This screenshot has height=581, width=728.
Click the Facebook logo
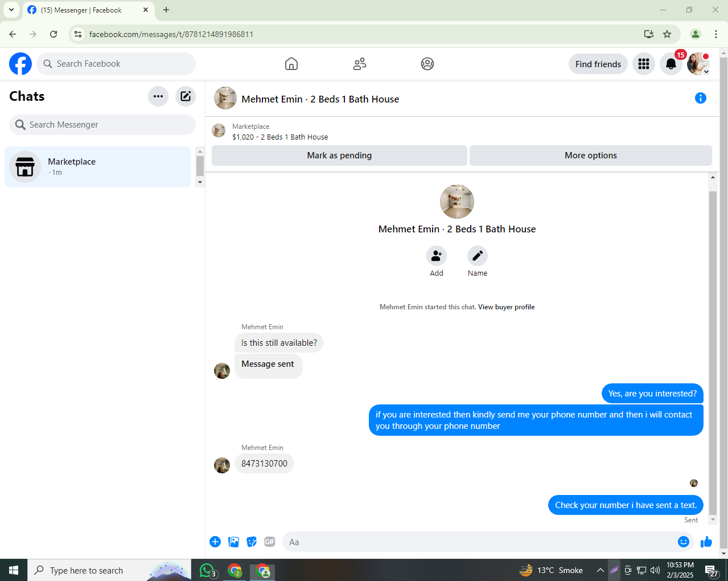tap(20, 64)
